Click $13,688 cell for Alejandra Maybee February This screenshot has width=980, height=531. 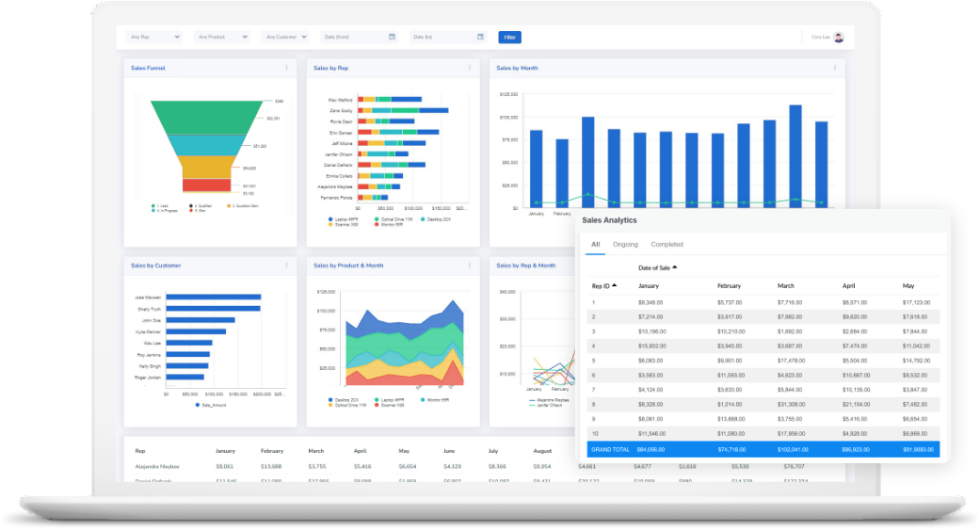pyautogui.click(x=271, y=467)
